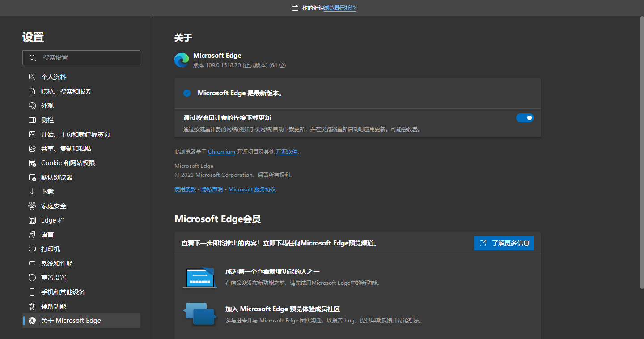The width and height of the screenshot is (644, 339).
Task: Click the 打印机 printer icon
Action: pos(32,249)
